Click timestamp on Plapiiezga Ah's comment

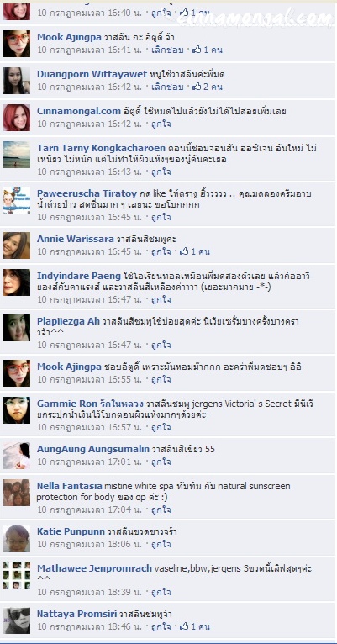pos(90,345)
